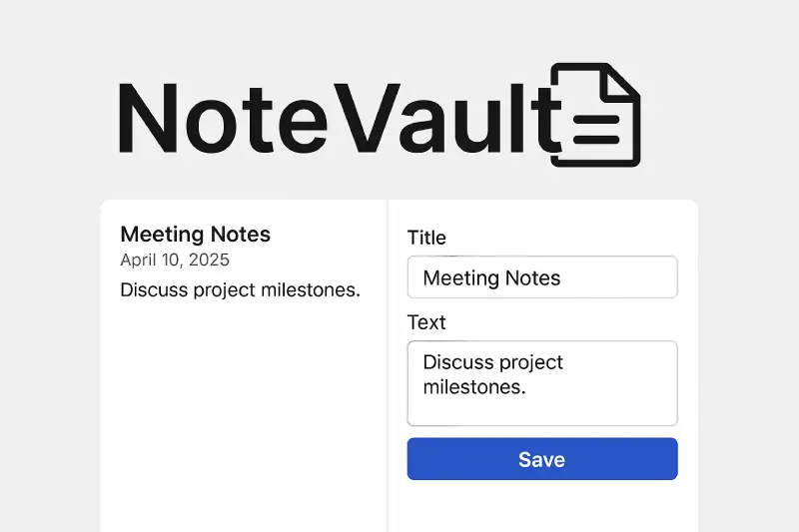Click the NoteVault logo text
The width and height of the screenshot is (799, 532).
(340, 118)
